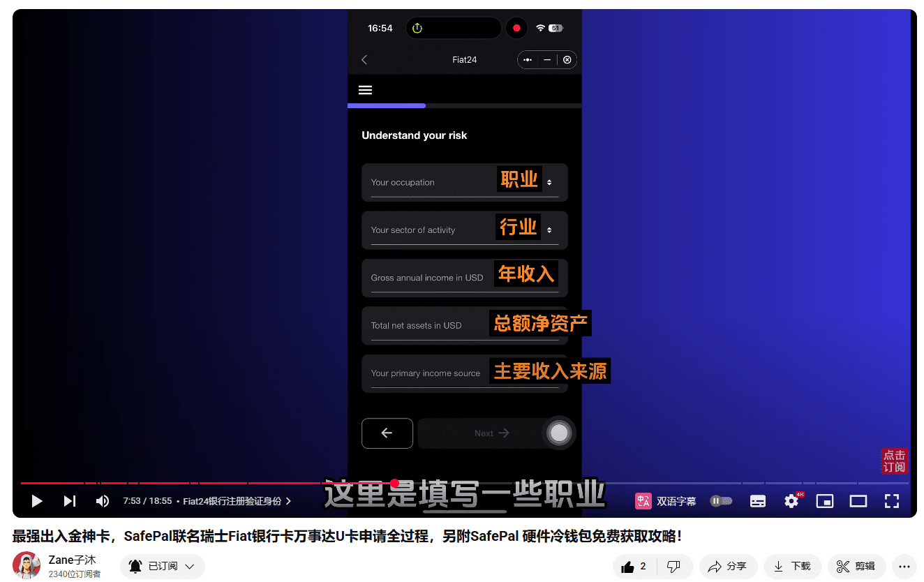Viewport: 924px width, 582px height.
Task: Open Zane子沐 channel avatar
Action: 27,565
